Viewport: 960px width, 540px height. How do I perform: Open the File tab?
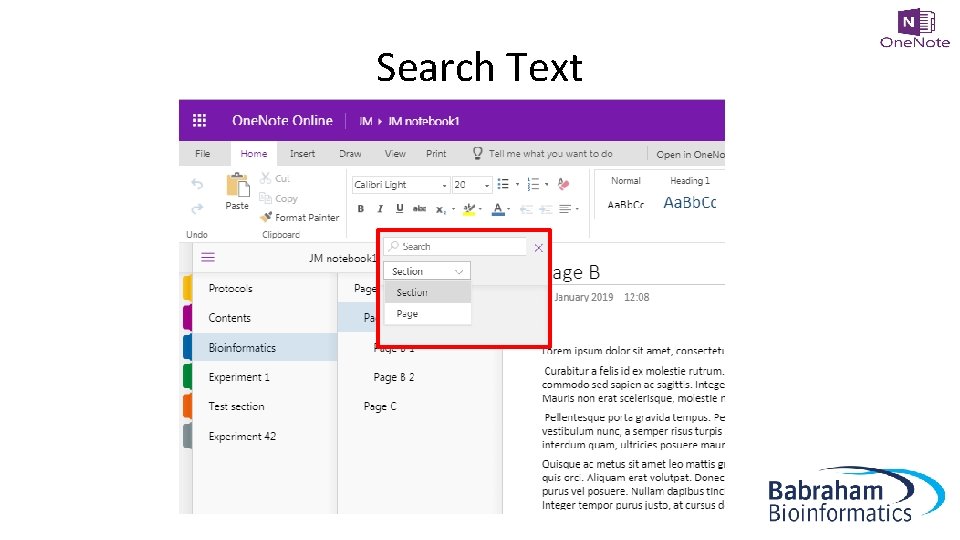click(x=203, y=154)
